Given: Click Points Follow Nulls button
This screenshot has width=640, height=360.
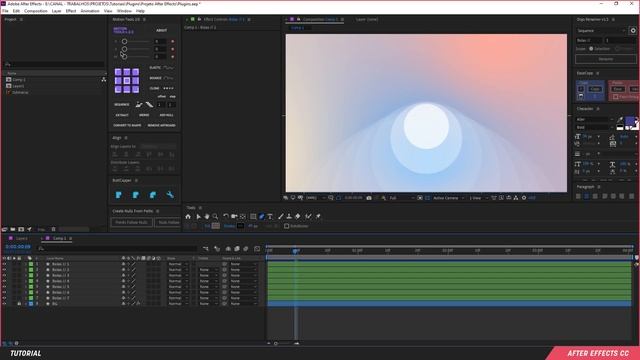Looking at the screenshot, I should [x=131, y=222].
